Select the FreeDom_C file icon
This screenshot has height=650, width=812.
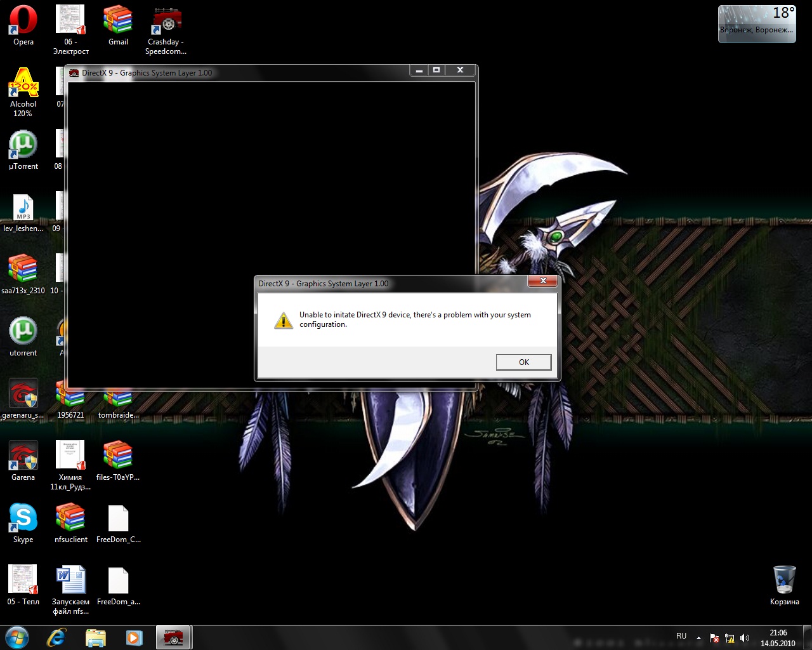coord(118,523)
